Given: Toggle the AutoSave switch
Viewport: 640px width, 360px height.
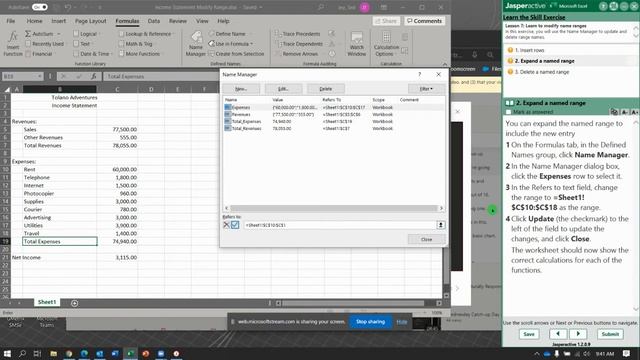Looking at the screenshot, I should pos(40,7).
